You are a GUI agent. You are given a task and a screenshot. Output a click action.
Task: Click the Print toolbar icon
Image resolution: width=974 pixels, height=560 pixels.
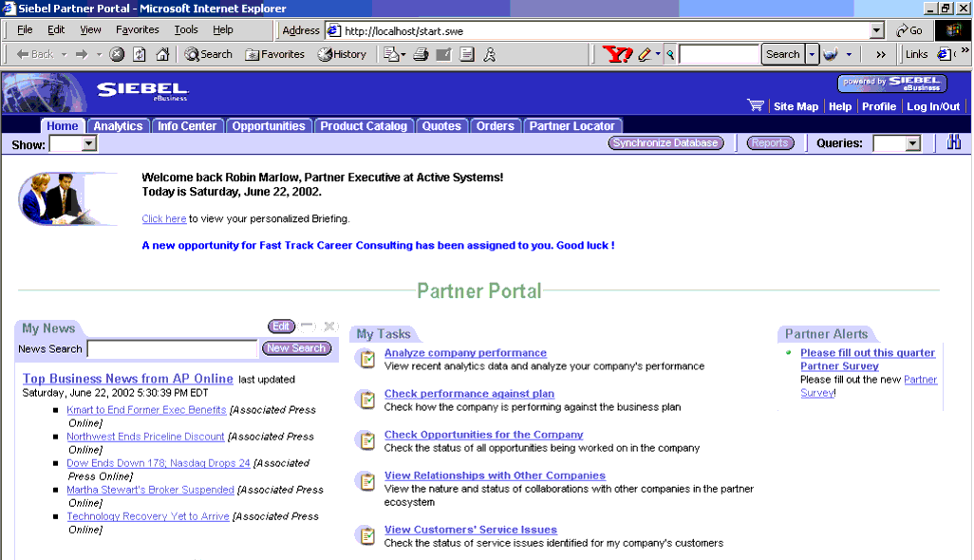(x=421, y=55)
